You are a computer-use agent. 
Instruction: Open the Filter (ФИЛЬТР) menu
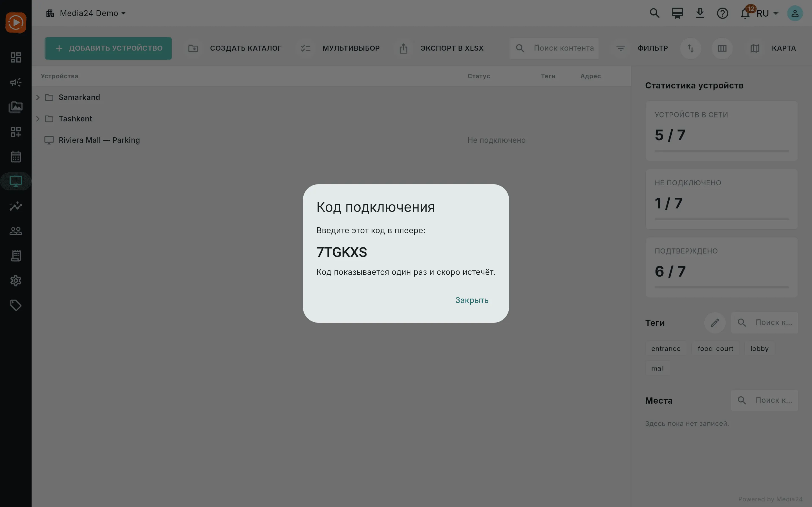click(641, 48)
